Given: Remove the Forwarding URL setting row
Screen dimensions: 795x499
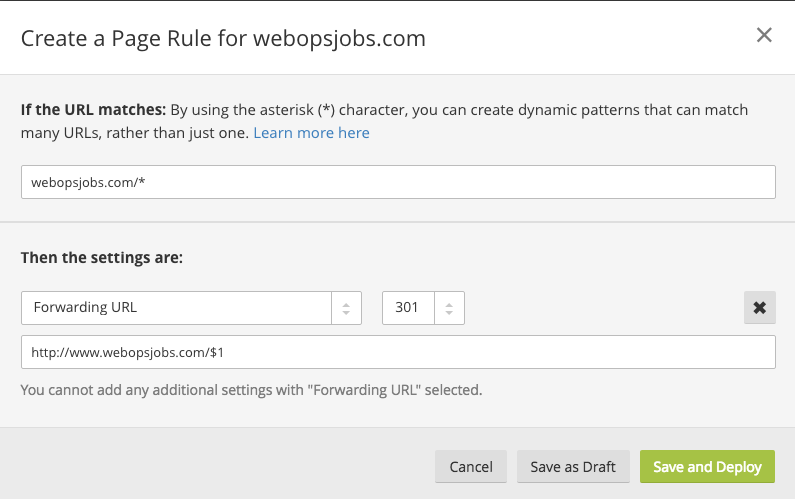Looking at the screenshot, I should coord(759,308).
